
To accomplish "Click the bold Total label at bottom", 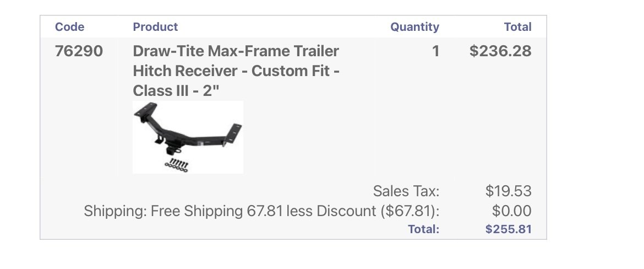I will point(423,229).
